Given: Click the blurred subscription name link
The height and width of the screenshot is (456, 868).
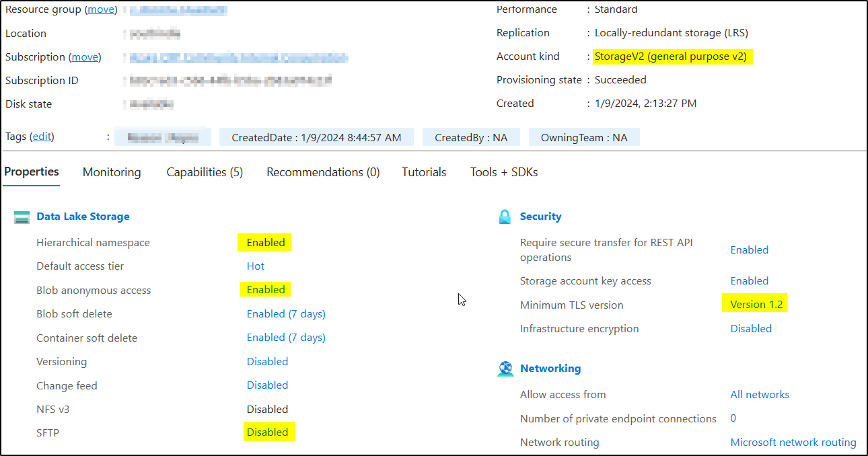Looking at the screenshot, I should (239, 58).
